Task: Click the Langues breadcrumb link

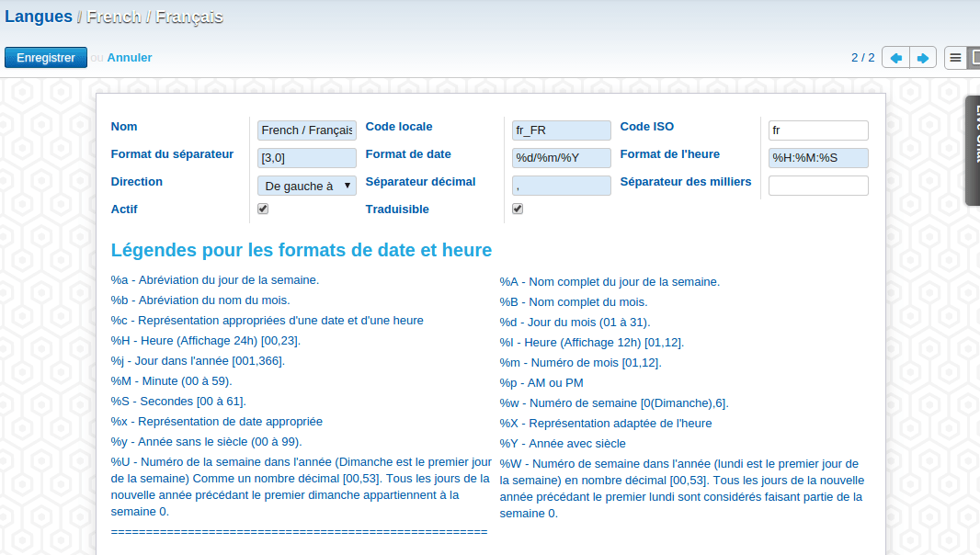Action: coord(39,17)
